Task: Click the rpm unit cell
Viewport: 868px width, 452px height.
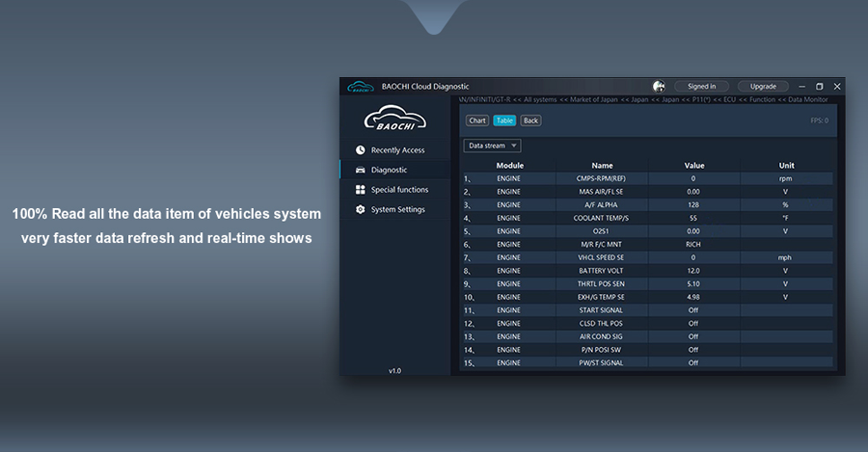Action: pyautogui.click(x=785, y=178)
